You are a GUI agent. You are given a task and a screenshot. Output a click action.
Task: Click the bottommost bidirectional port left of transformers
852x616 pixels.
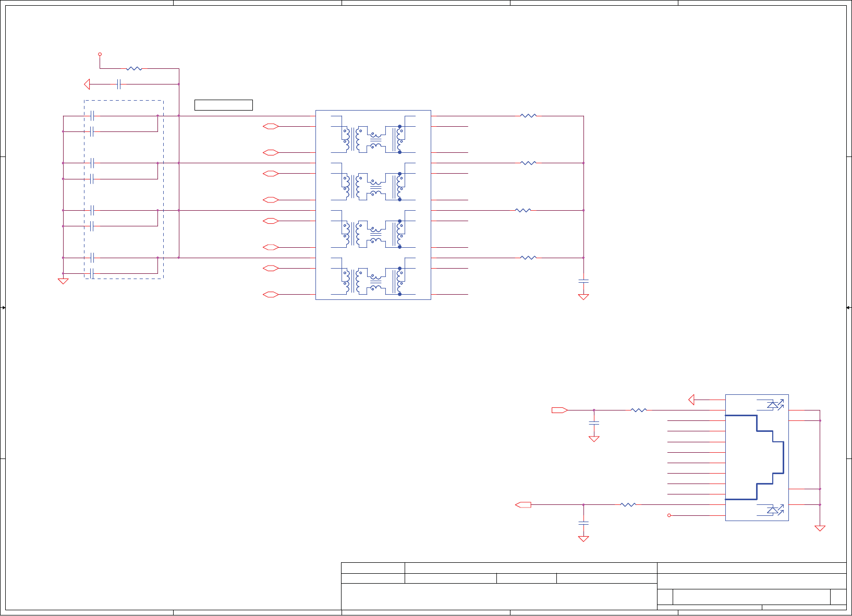click(271, 295)
